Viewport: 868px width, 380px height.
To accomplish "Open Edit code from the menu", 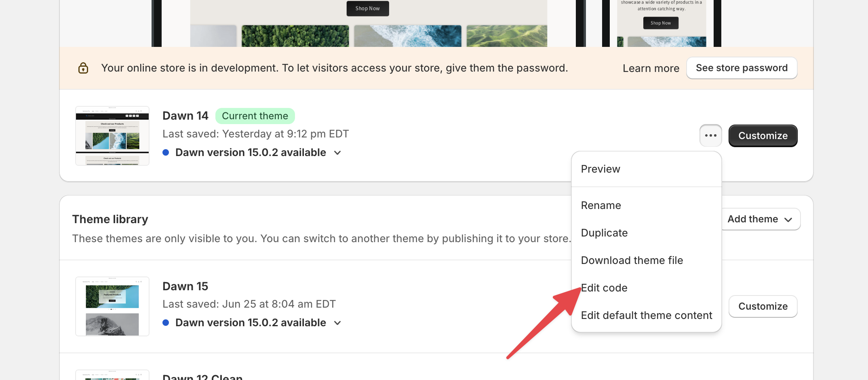I will (x=605, y=288).
